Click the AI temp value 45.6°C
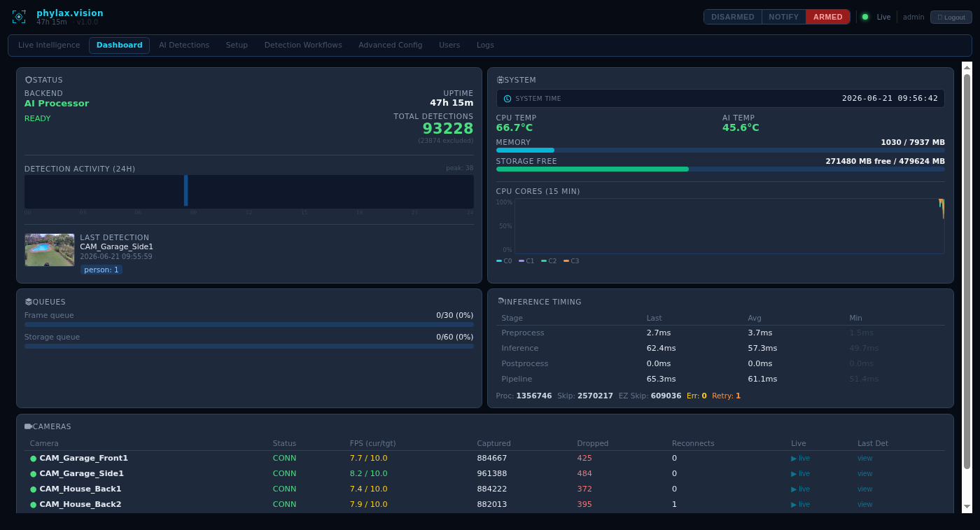This screenshot has height=530, width=980. pyautogui.click(x=741, y=127)
